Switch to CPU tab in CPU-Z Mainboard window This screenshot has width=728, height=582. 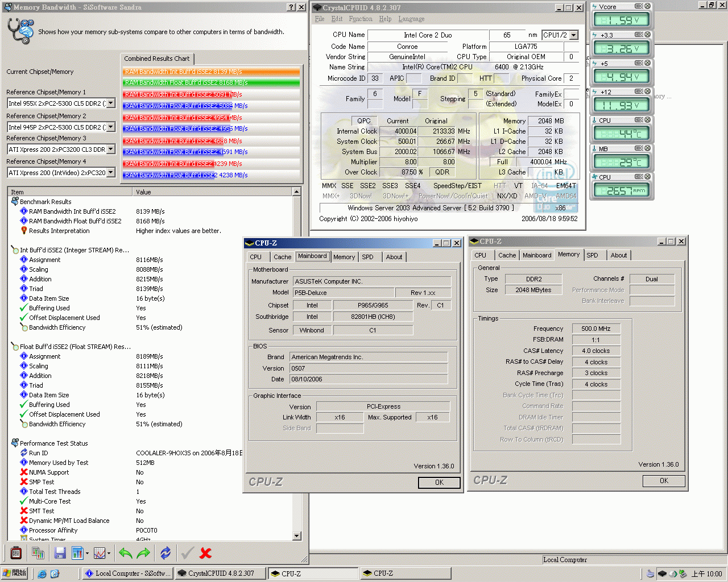[x=256, y=257]
